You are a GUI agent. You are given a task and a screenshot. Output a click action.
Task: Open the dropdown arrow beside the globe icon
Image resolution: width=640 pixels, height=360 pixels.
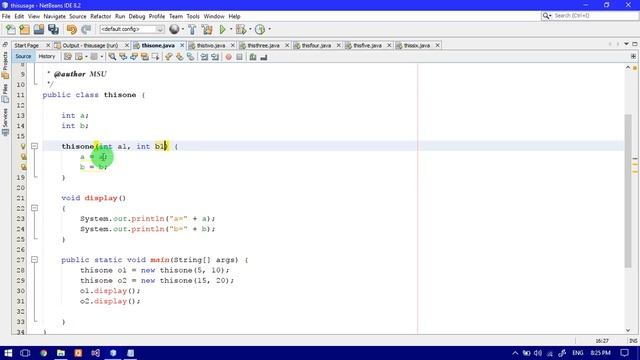tap(182, 29)
